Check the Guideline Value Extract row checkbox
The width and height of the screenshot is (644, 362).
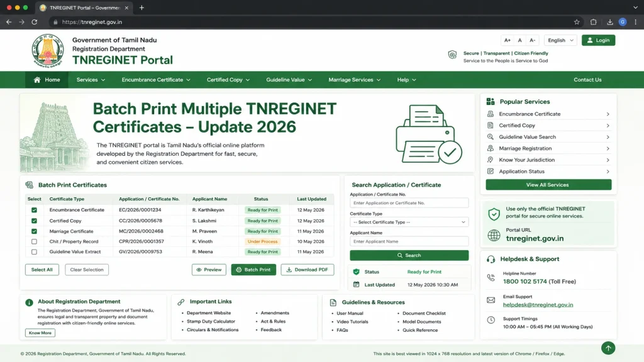34,252
